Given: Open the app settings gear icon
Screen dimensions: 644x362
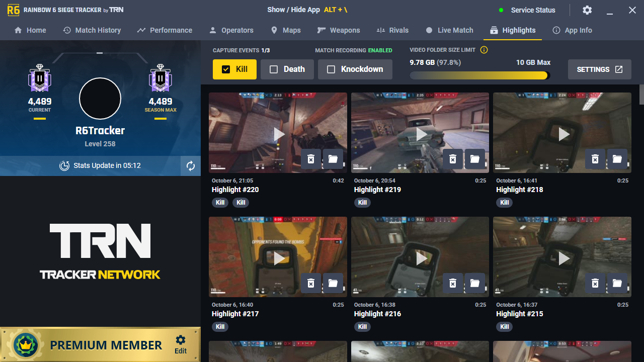Looking at the screenshot, I should [x=587, y=10].
